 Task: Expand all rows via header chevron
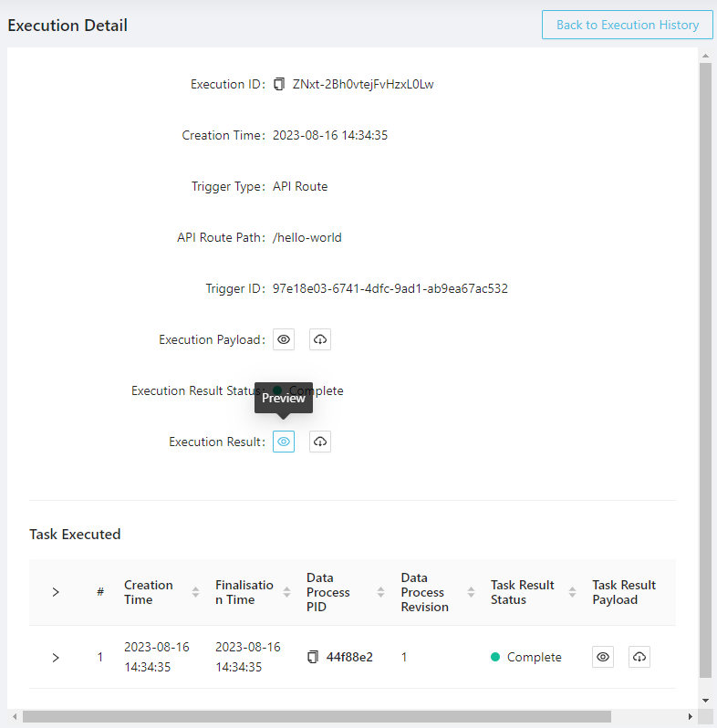click(56, 592)
